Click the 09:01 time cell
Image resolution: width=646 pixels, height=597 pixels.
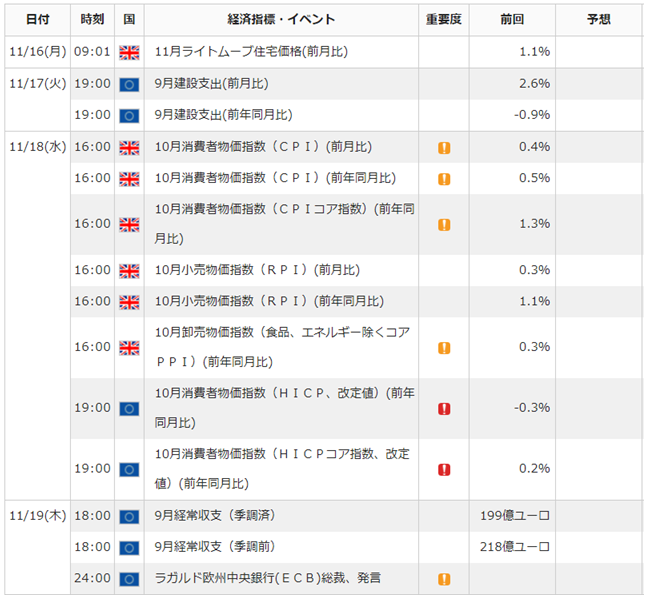92,52
